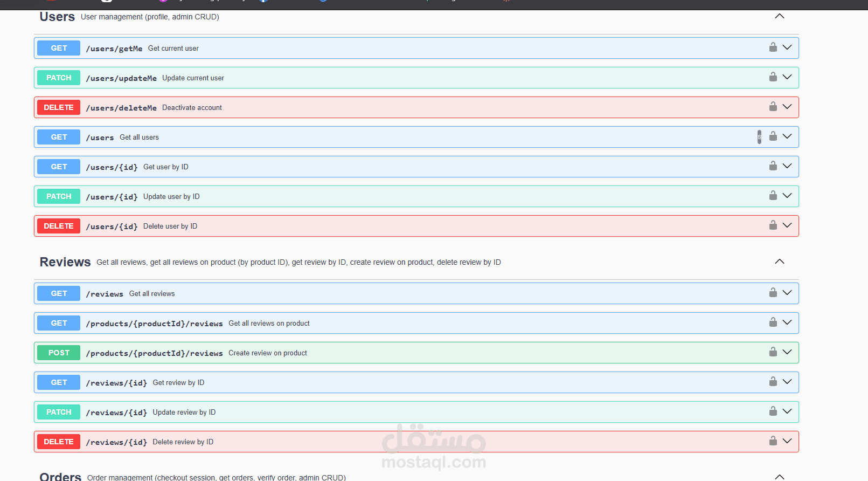868x481 pixels.
Task: Click the PATCH badge for Update user by ID
Action: (x=59, y=196)
